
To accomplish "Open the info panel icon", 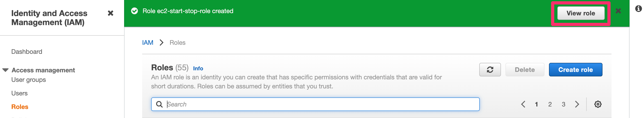I will (x=638, y=9).
